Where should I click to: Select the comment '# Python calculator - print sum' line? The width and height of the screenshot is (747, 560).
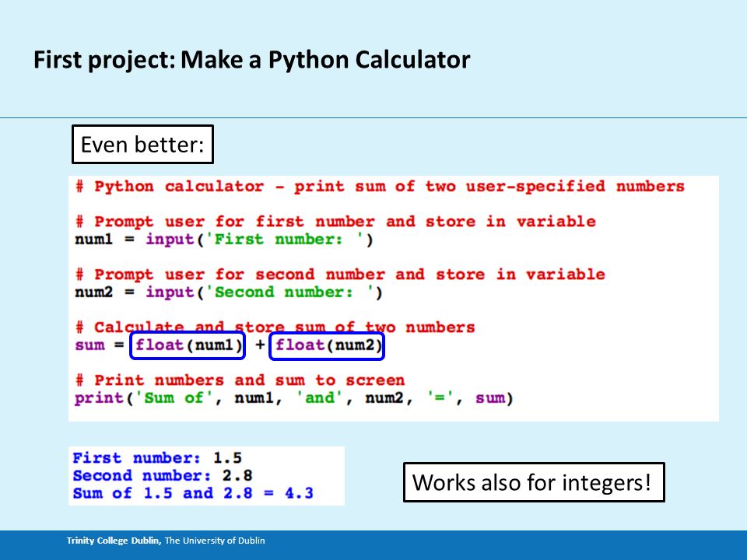click(x=380, y=186)
